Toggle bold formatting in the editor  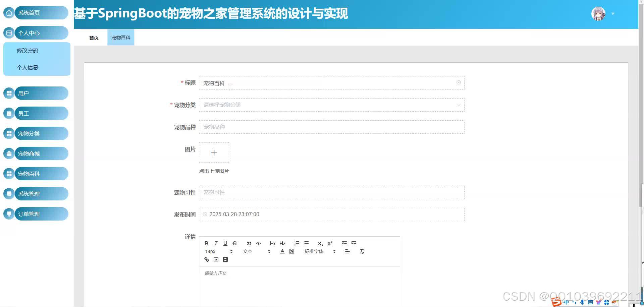(206, 243)
